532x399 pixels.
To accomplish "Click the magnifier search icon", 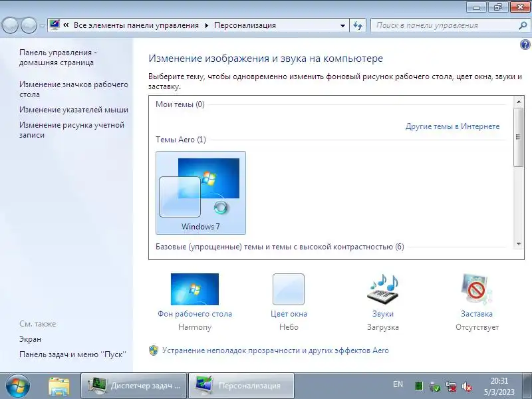I will tap(523, 25).
